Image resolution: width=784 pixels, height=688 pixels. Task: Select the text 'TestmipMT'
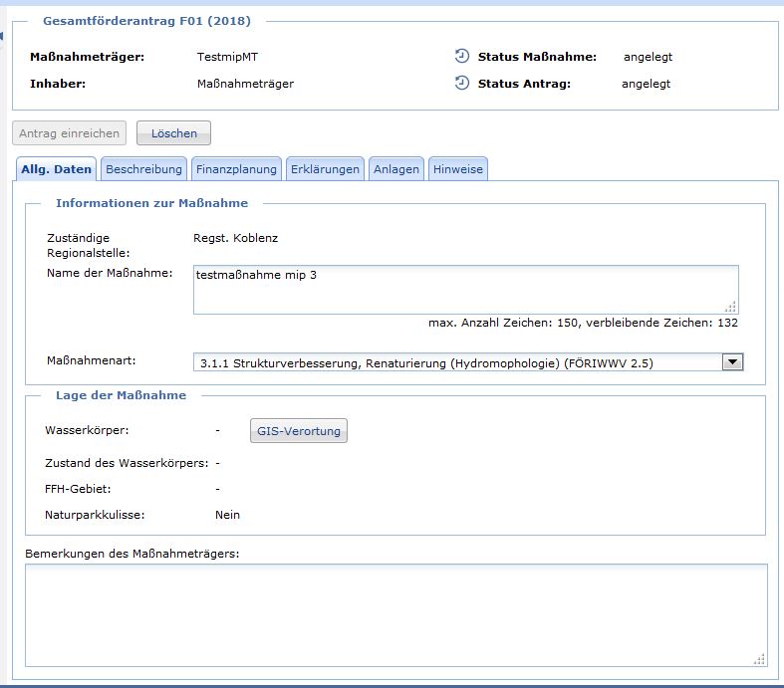227,57
